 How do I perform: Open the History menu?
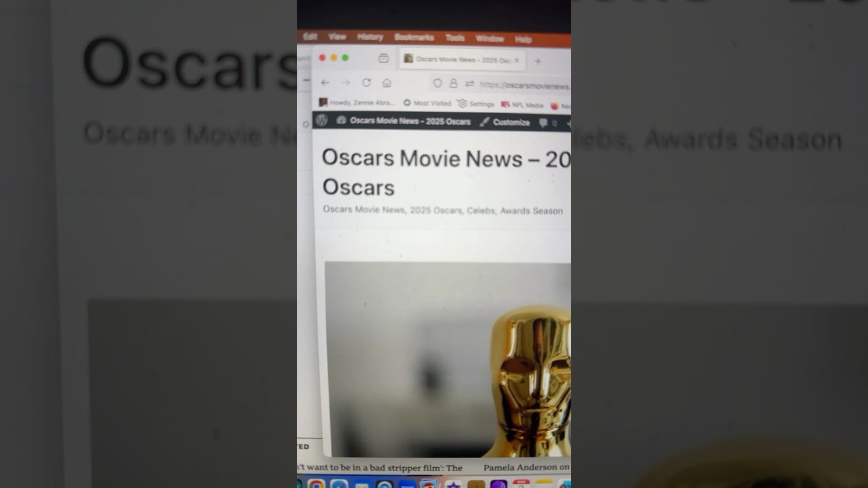pyautogui.click(x=370, y=37)
